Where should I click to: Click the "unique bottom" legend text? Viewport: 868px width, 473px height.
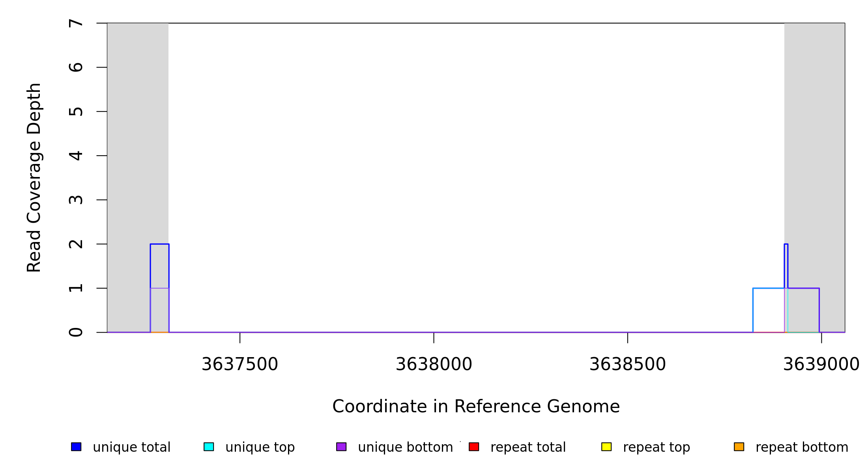click(x=405, y=447)
